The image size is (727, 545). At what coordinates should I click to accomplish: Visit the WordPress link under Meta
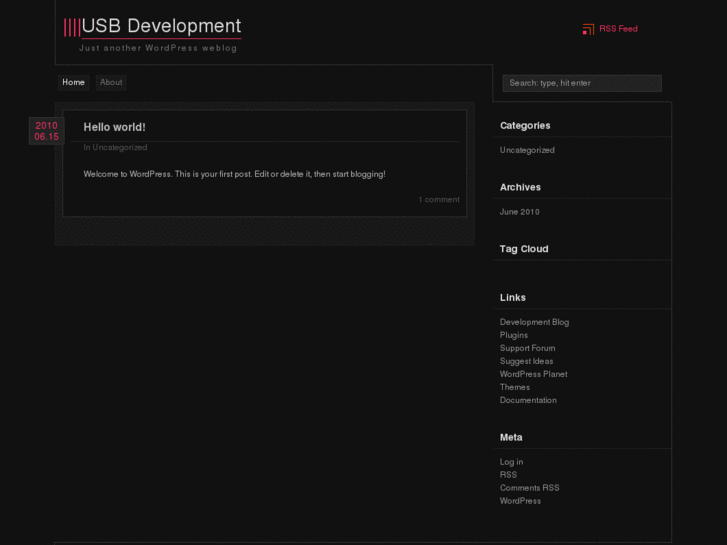520,500
